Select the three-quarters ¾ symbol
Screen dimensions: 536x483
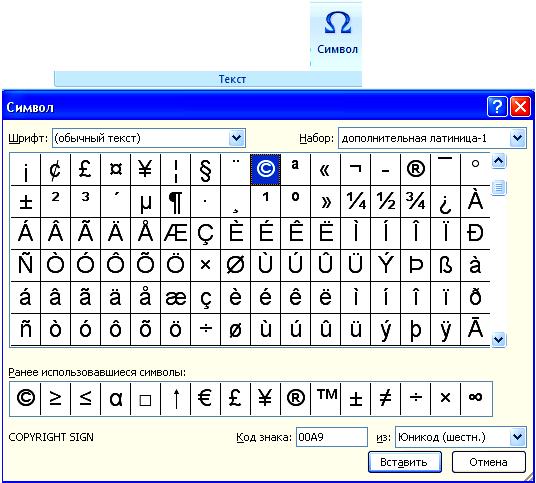[x=416, y=202]
